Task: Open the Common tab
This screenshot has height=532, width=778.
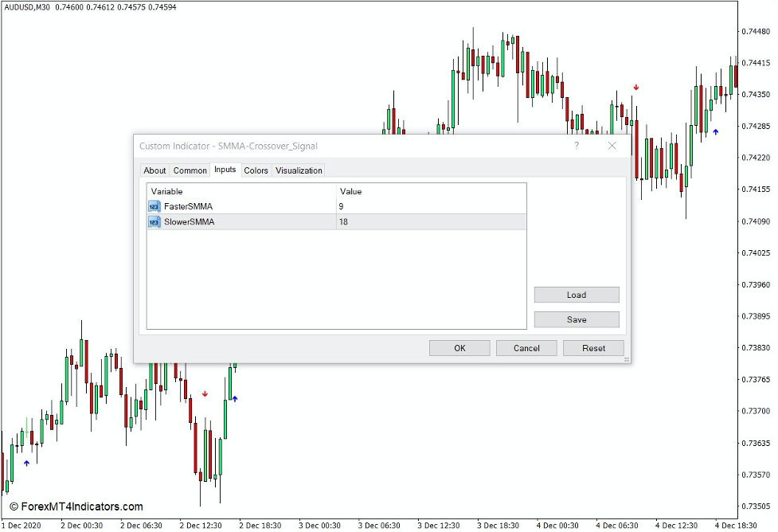Action: [x=190, y=170]
